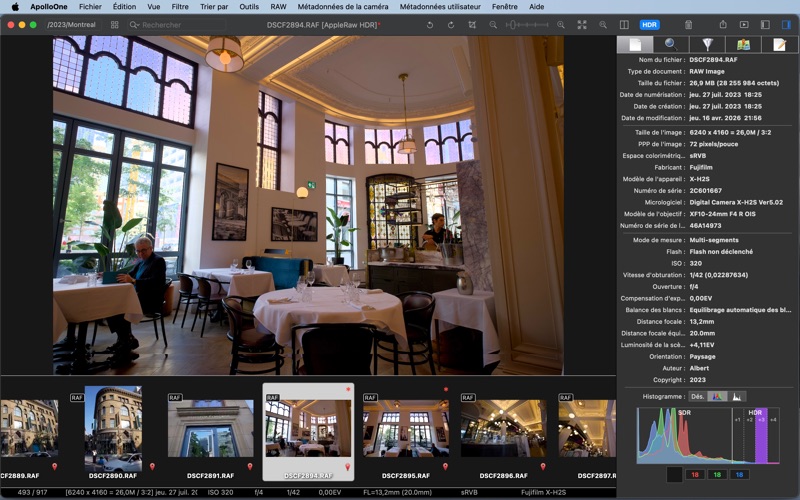Select the DSCF2889.RAF thumbnail
800x500 pixels.
tap(29, 428)
